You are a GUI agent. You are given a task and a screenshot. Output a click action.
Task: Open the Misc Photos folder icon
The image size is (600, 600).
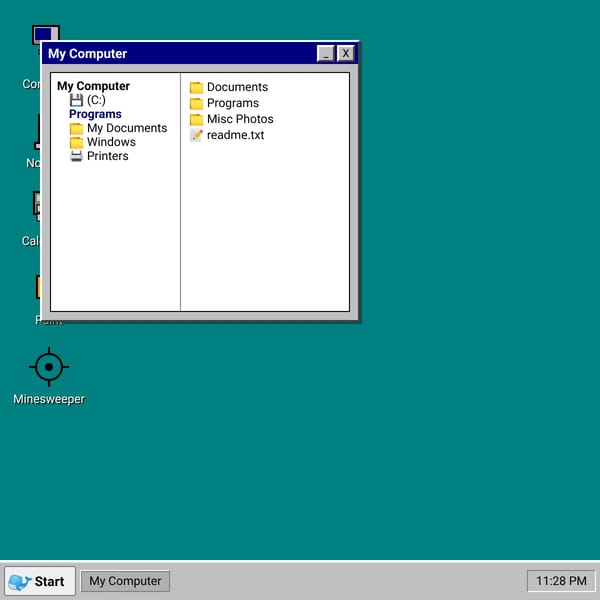(x=196, y=119)
